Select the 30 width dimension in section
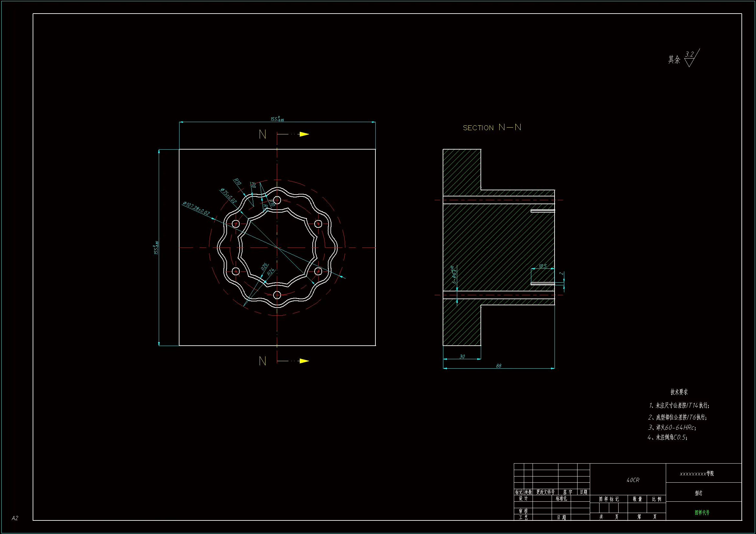Image resolution: width=756 pixels, height=534 pixels. click(462, 356)
